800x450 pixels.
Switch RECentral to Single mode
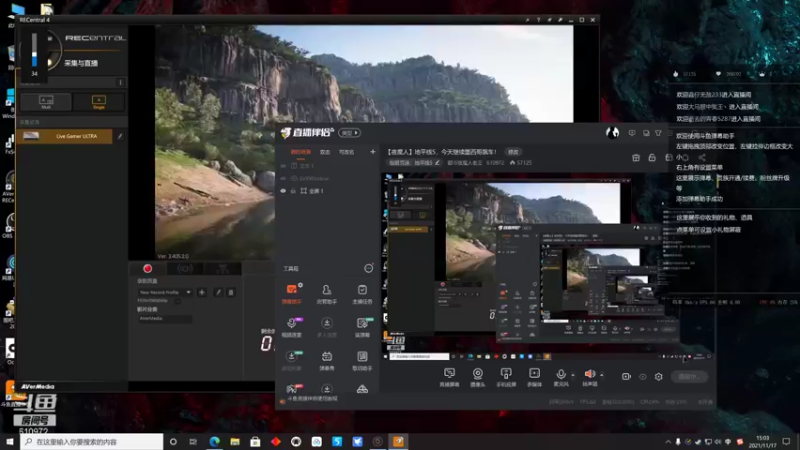[98, 102]
